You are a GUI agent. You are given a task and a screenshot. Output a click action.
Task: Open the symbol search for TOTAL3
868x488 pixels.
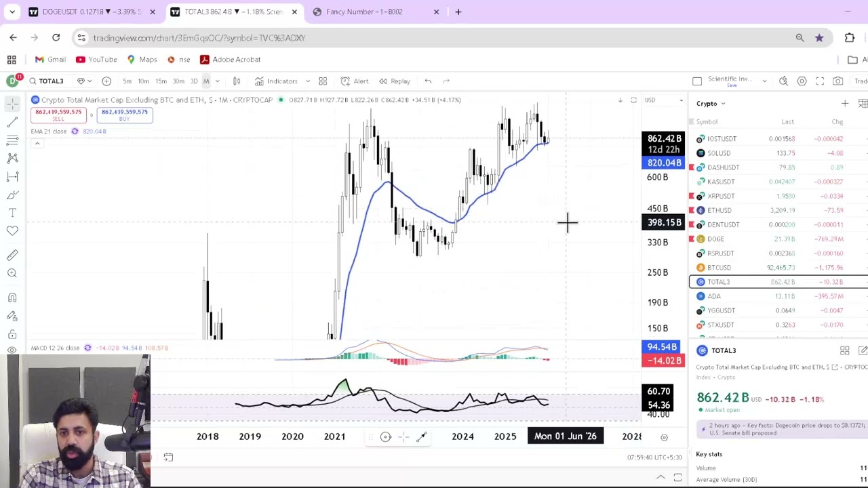tap(46, 81)
